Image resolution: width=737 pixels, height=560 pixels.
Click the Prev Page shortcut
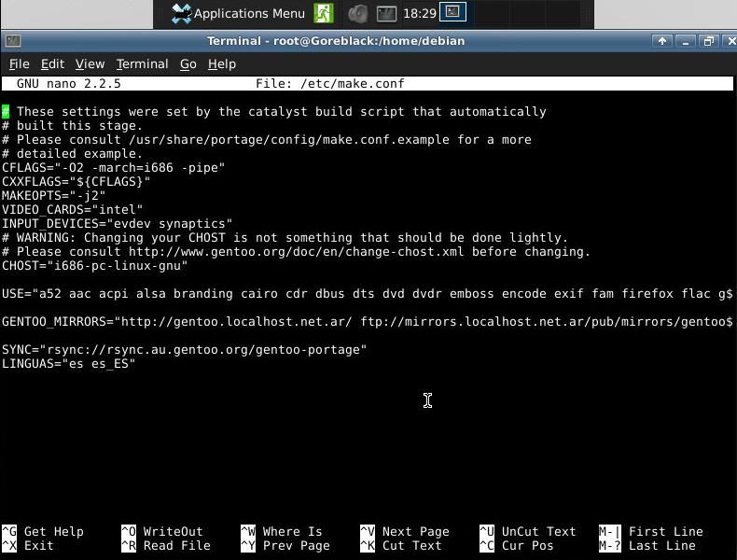[285, 546]
